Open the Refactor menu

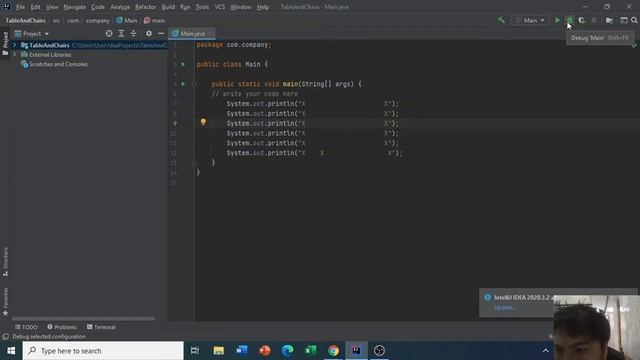tap(146, 7)
